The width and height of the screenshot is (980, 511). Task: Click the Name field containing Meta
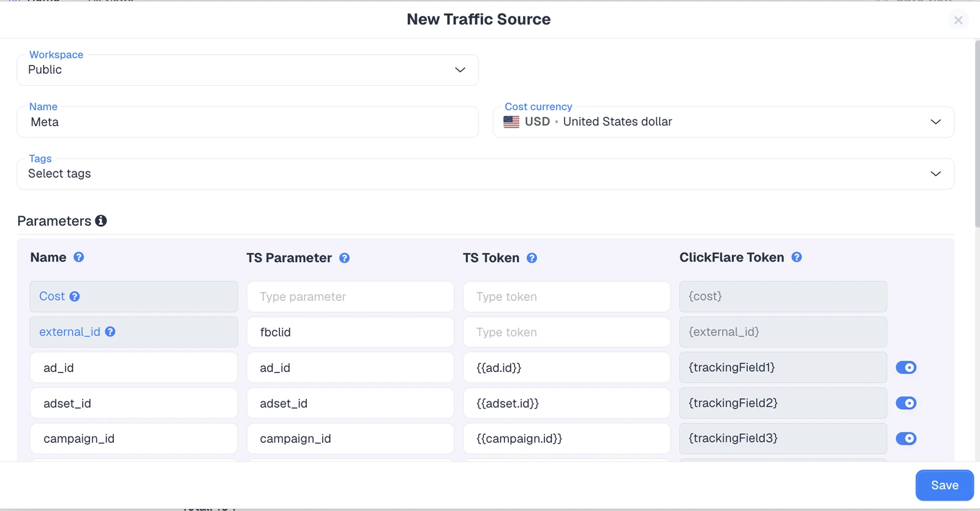coord(247,122)
